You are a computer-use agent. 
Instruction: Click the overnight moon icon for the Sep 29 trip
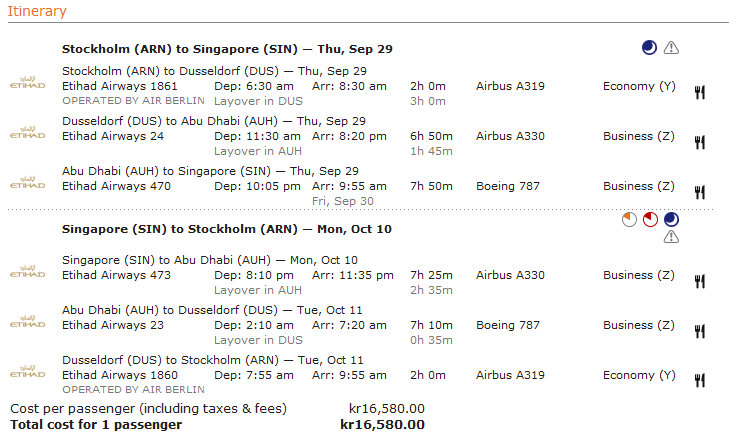point(650,47)
